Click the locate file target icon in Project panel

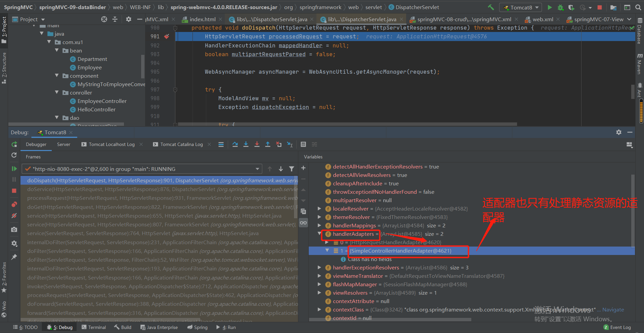tap(104, 19)
